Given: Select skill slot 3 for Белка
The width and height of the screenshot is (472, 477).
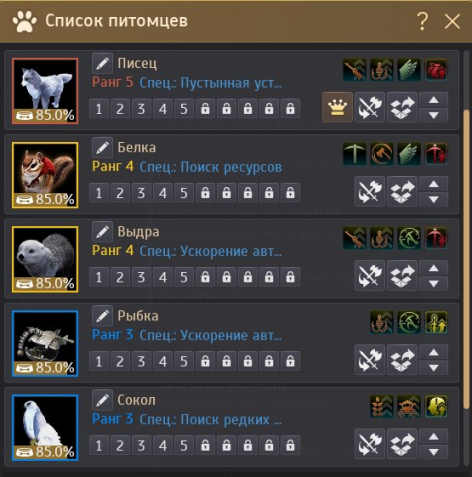Looking at the screenshot, I should (x=141, y=193).
